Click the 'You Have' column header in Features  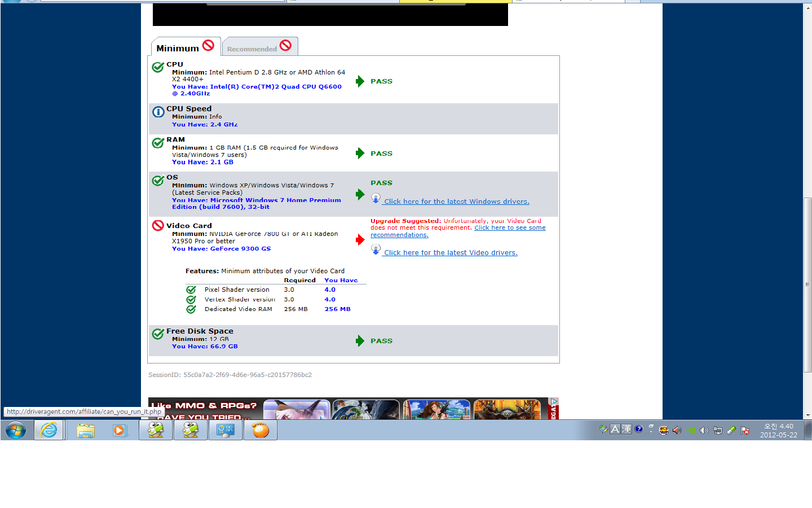pos(341,280)
